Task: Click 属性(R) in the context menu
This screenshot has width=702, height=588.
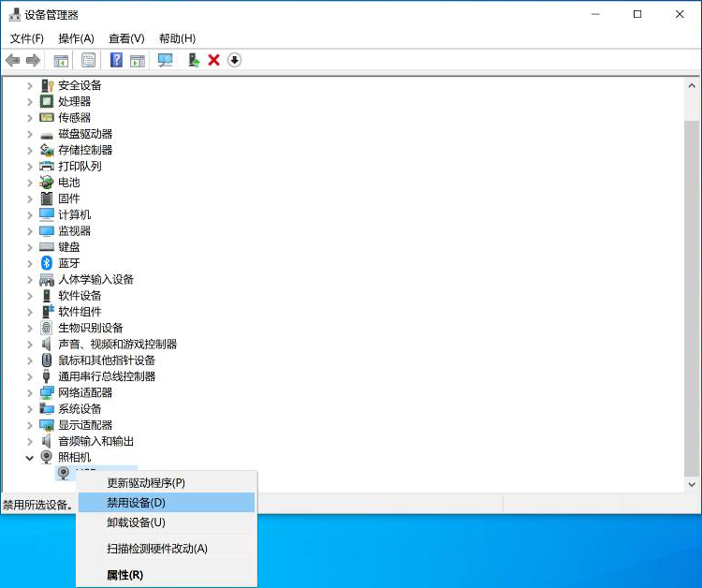Action: pyautogui.click(x=124, y=575)
